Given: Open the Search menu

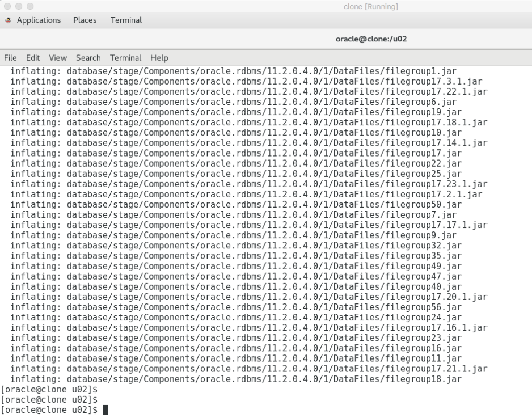Looking at the screenshot, I should (88, 57).
